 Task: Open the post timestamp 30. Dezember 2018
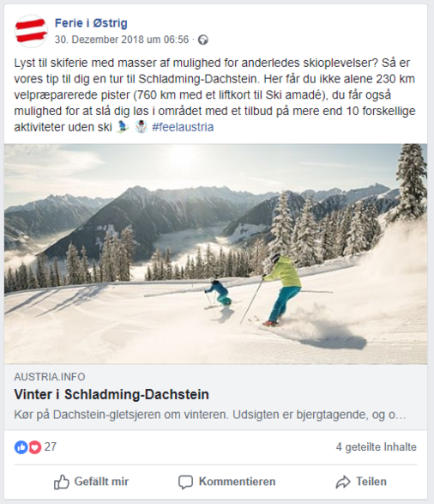pyautogui.click(x=122, y=39)
